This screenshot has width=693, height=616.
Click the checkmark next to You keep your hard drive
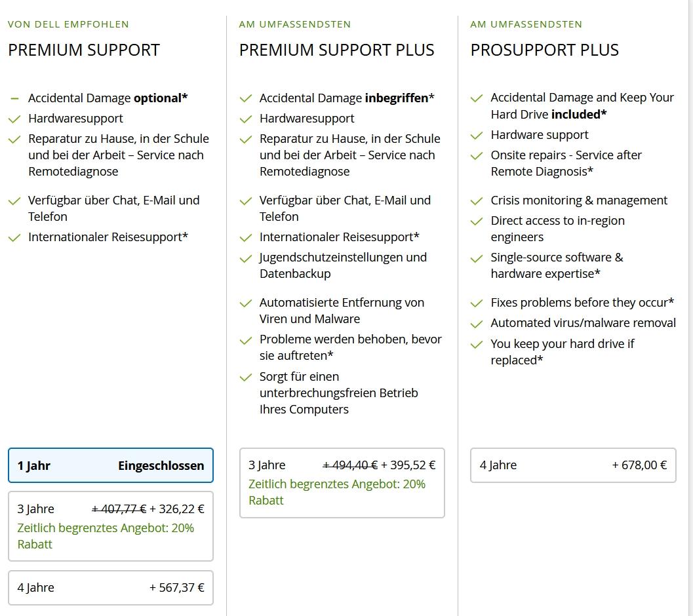pyautogui.click(x=477, y=345)
